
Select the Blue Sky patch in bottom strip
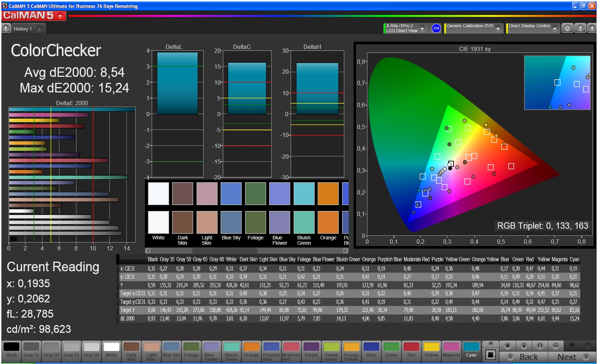[171, 351]
